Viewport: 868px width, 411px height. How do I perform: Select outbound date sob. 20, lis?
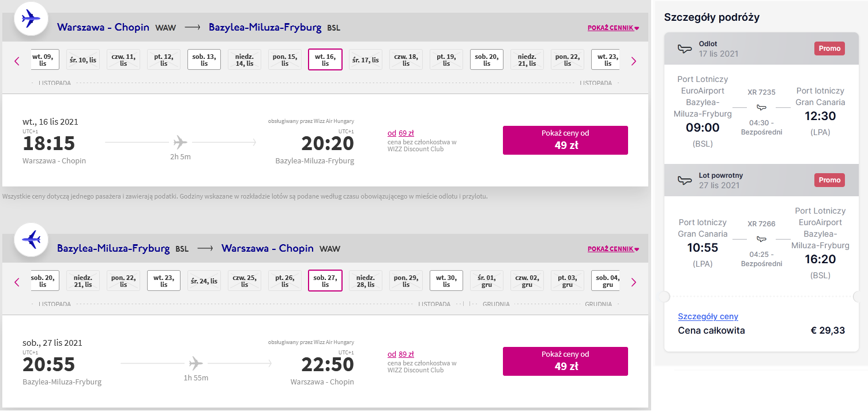(x=487, y=59)
